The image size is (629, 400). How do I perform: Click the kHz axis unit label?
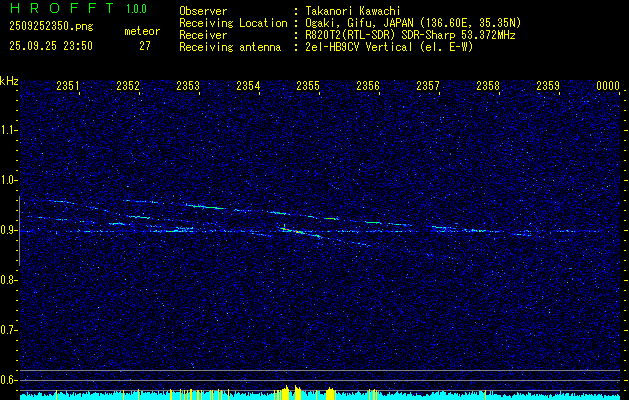(9, 81)
